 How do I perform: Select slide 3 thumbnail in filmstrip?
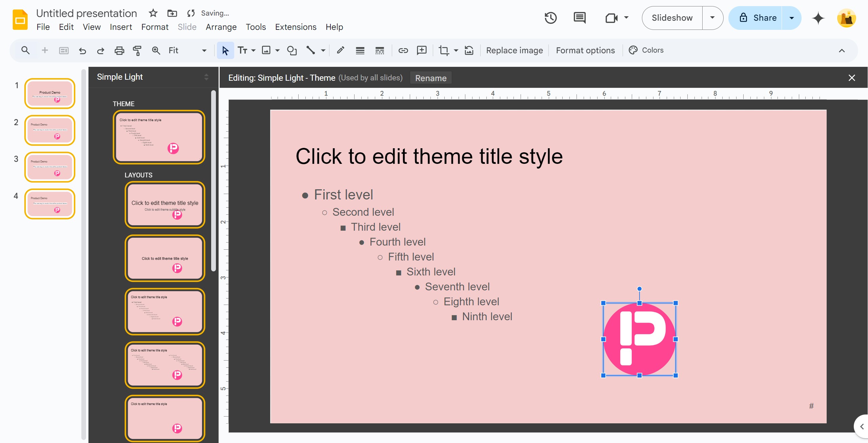[50, 167]
